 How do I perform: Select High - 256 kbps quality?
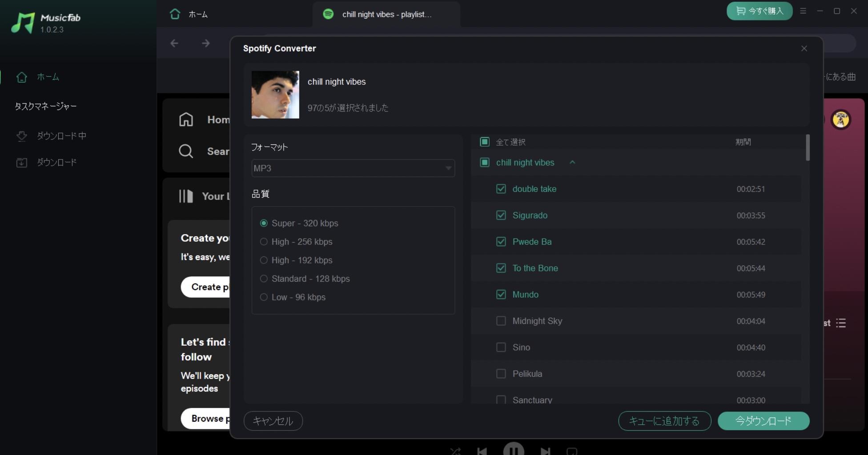264,242
